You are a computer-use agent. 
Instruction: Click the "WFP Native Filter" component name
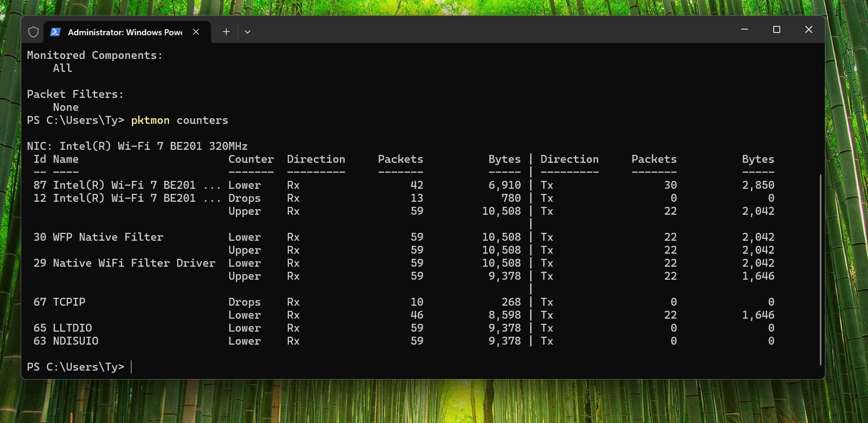tap(108, 237)
